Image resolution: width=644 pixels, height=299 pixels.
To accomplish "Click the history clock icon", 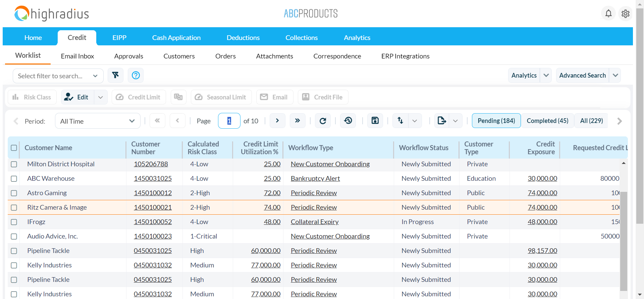I will (348, 121).
